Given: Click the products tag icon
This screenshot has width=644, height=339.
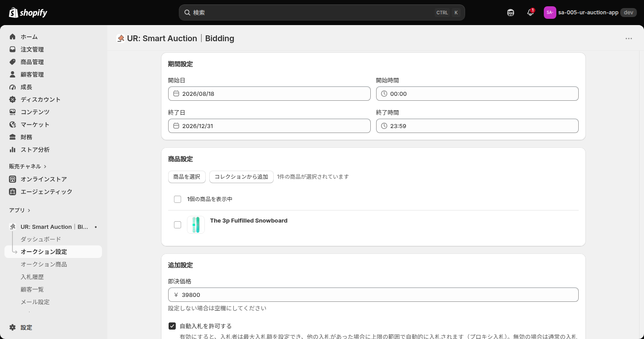Looking at the screenshot, I should point(13,62).
